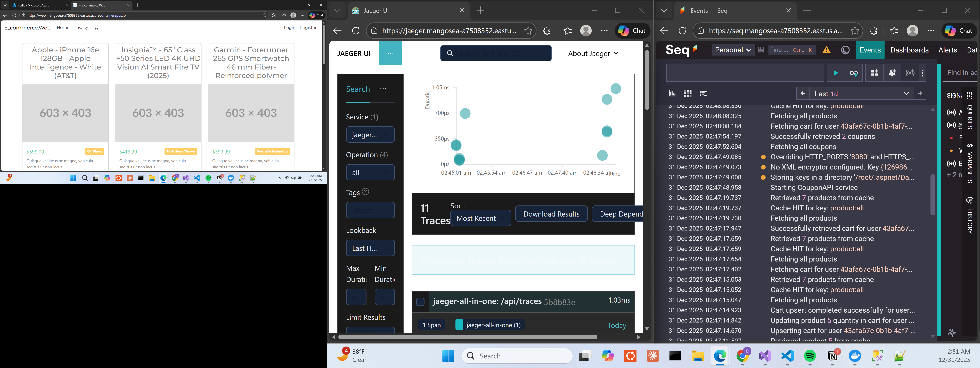Viewport: 980px width, 368px height.
Task: Check the jaeger-all-in-one /api/traces trace checkbox
Action: [420, 302]
